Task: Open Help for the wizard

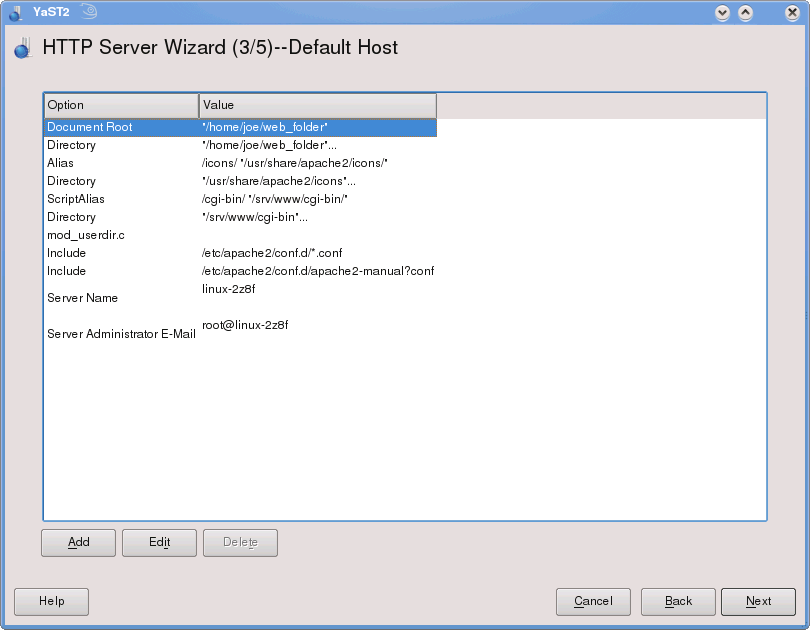Action: pyautogui.click(x=51, y=602)
